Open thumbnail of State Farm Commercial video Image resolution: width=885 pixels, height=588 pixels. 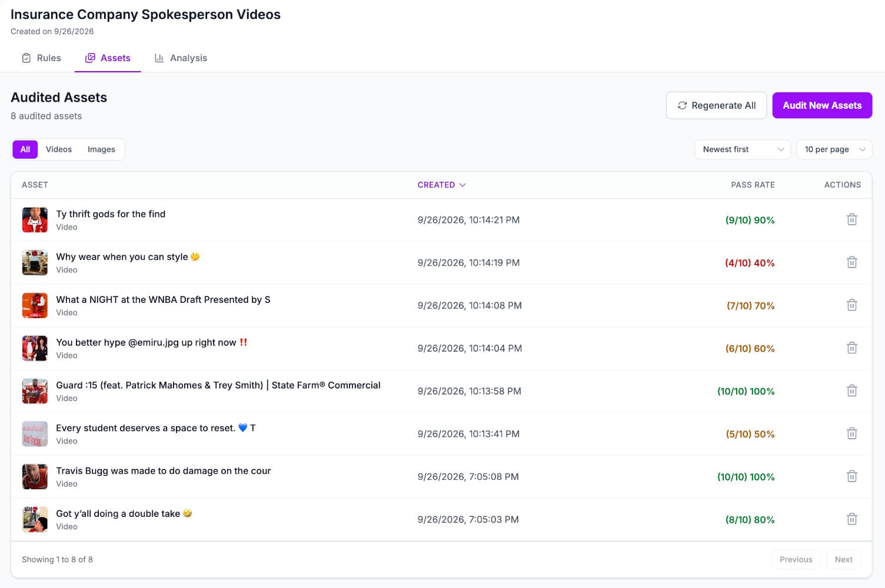(35, 391)
